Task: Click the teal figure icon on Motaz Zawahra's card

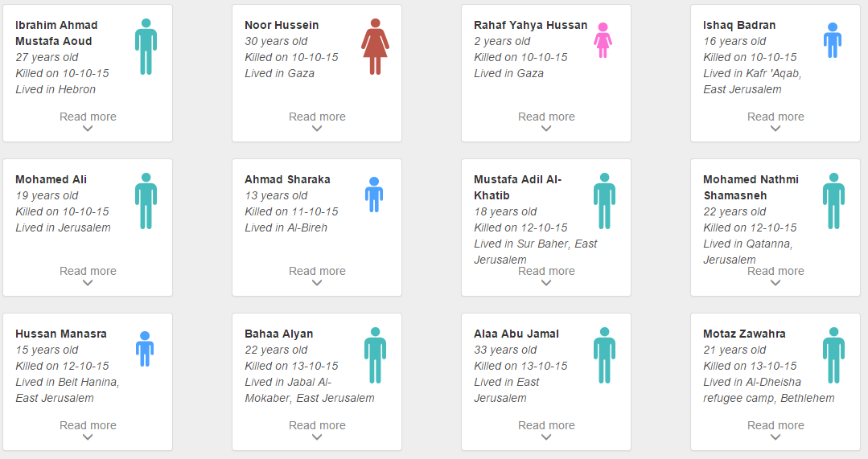Action: coord(833,355)
